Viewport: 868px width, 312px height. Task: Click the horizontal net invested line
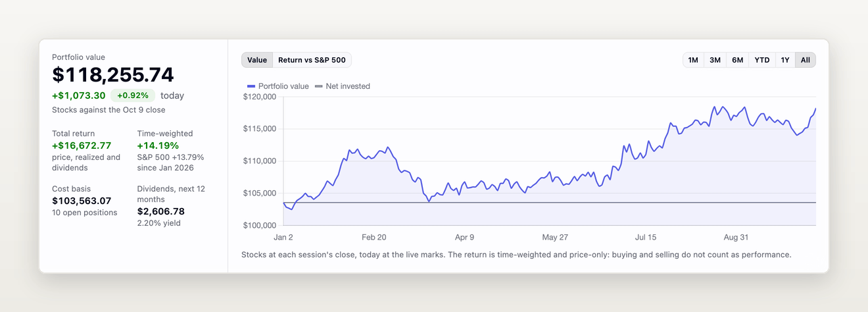[x=550, y=203]
